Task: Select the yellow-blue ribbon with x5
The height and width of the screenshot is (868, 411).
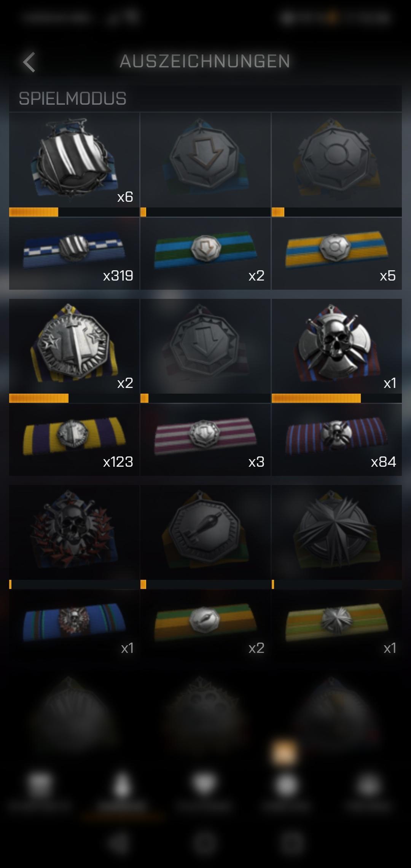Action: (337, 254)
